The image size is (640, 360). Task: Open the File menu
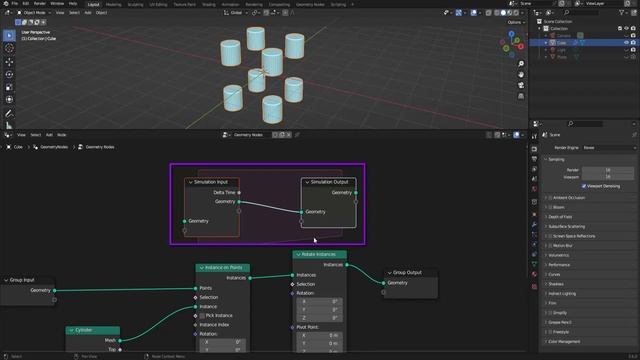tap(15, 4)
